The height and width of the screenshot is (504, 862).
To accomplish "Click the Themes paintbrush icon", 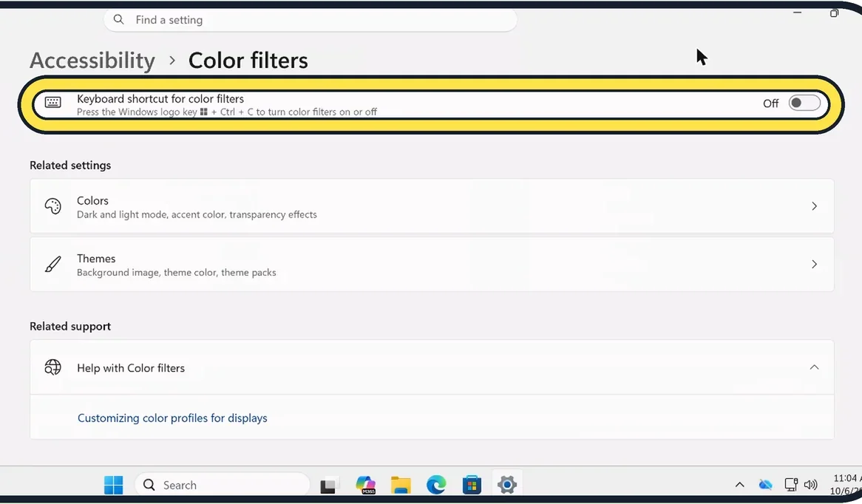I will (52, 265).
